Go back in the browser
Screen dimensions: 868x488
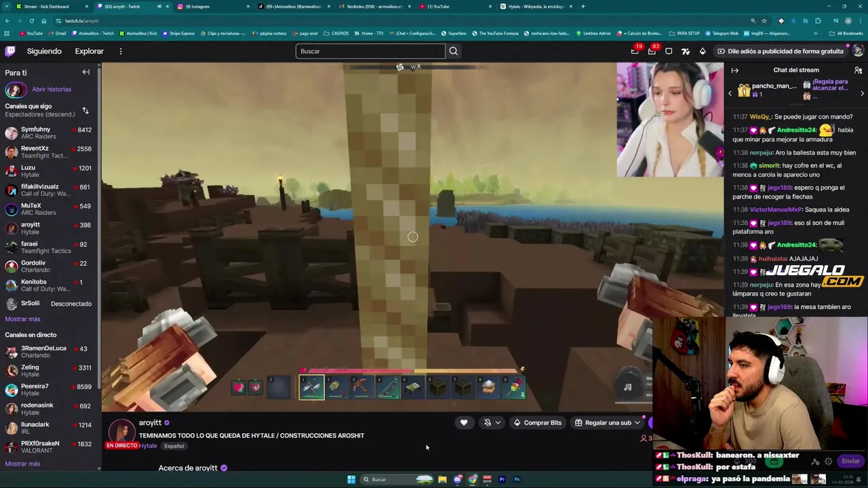(x=7, y=21)
